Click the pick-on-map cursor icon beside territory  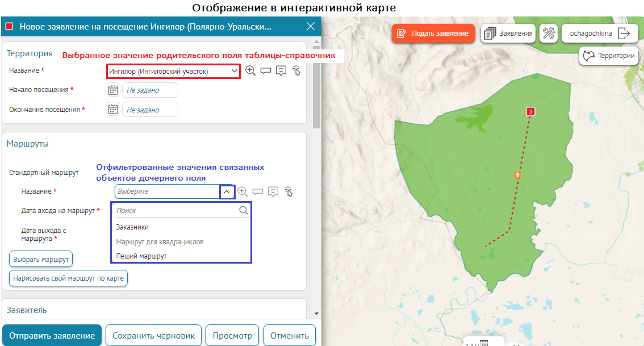point(296,71)
